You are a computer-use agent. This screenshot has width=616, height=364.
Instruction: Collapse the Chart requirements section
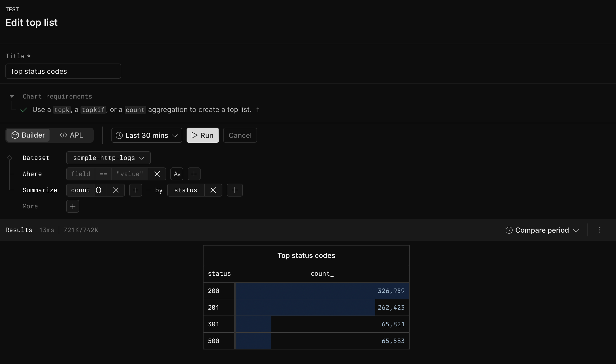(12, 96)
